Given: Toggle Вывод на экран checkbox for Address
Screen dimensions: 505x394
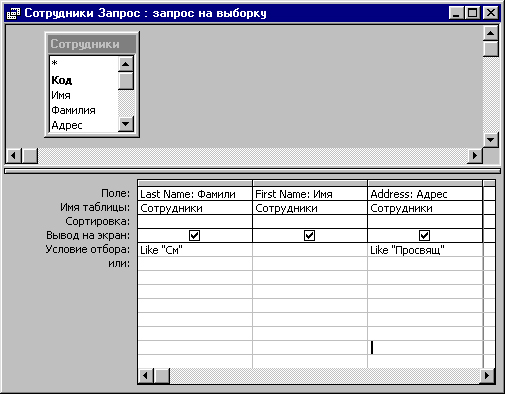Looking at the screenshot, I should (x=424, y=236).
